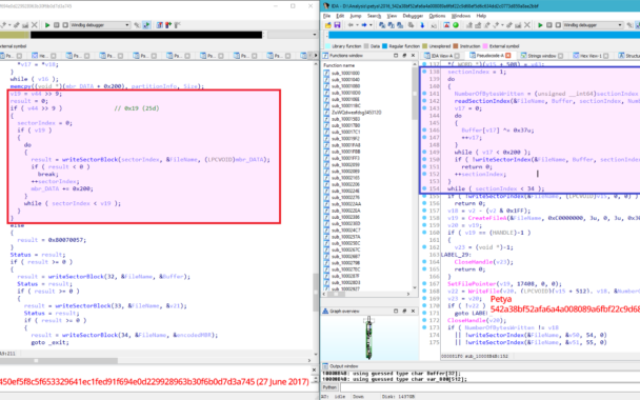
Task: Click the left window horizontal scrollbar
Action: [x=59, y=361]
